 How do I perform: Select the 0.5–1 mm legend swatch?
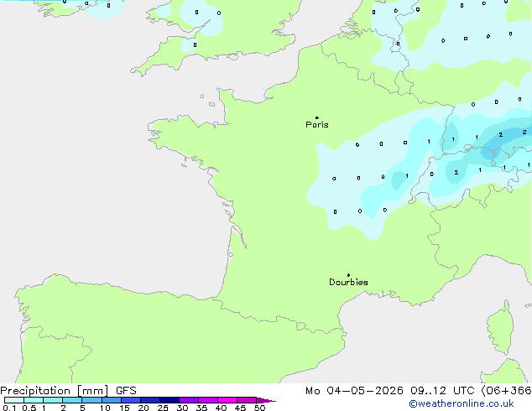click(x=34, y=400)
